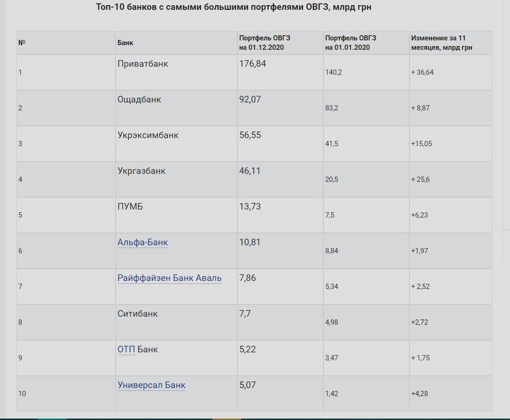This screenshot has height=420, width=510.
Task: Click the change value + 36,64
Action: pyautogui.click(x=422, y=72)
